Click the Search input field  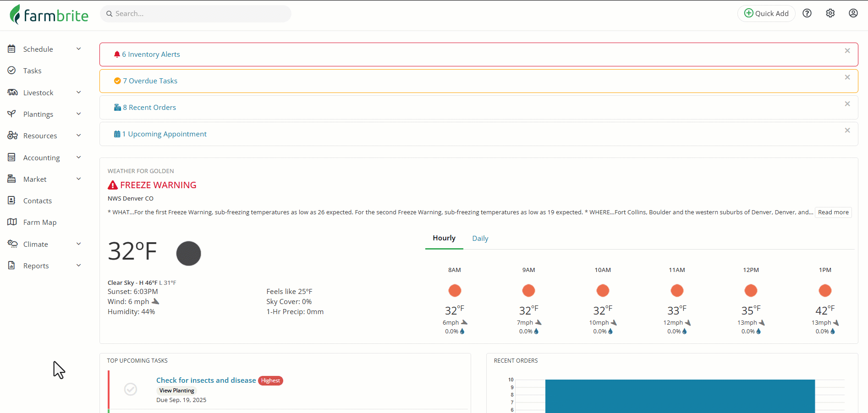point(196,14)
